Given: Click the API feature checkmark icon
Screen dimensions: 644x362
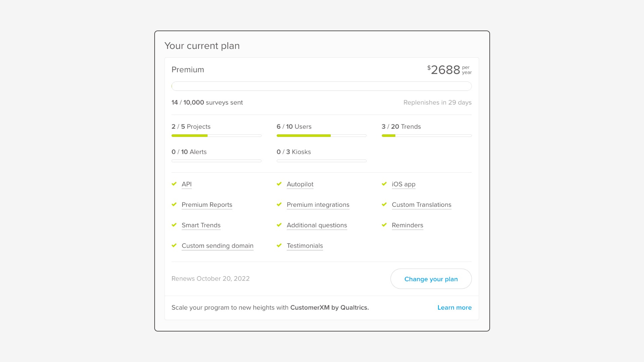Looking at the screenshot, I should pos(174,184).
